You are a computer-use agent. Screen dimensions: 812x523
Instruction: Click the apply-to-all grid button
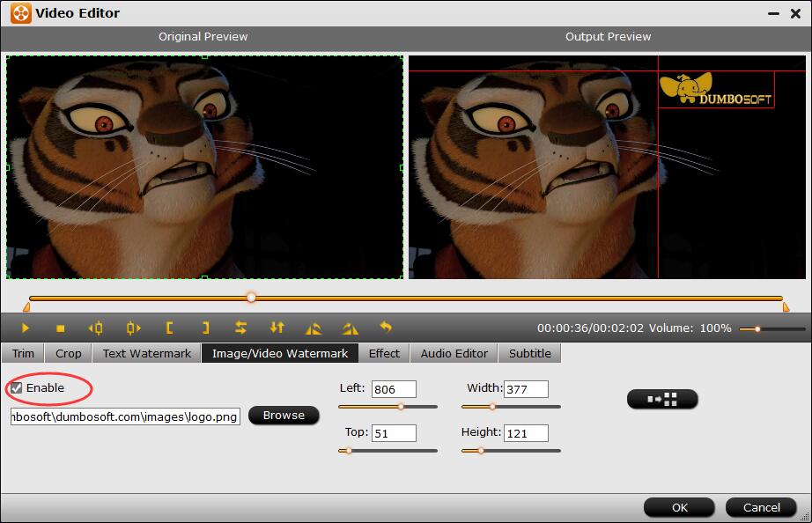(x=662, y=399)
